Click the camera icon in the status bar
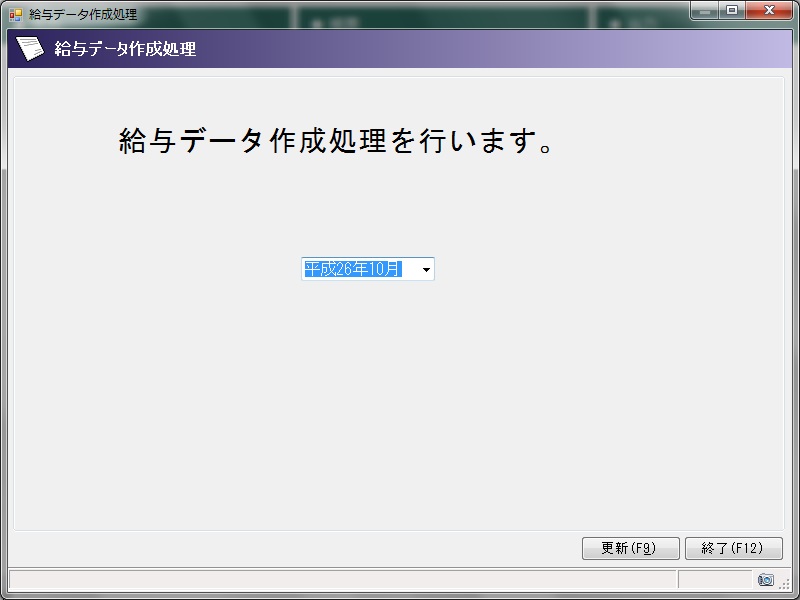The width and height of the screenshot is (800, 600). click(765, 580)
